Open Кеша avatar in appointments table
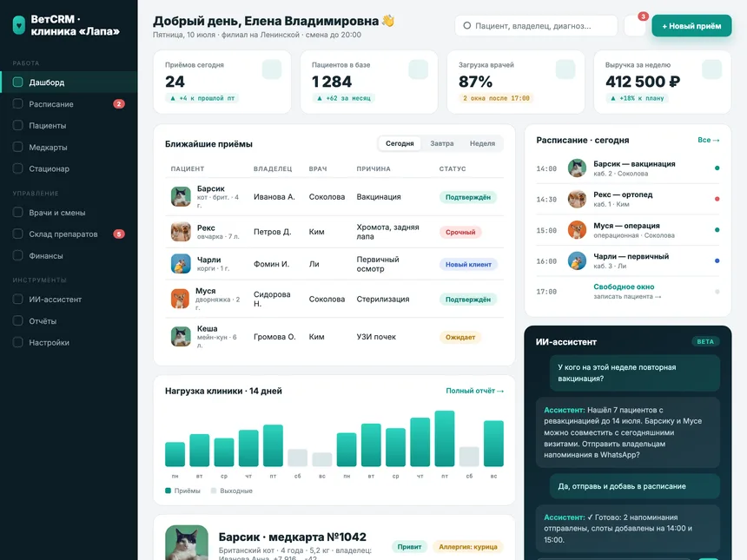Viewport: 747px width, 560px height. (181, 337)
